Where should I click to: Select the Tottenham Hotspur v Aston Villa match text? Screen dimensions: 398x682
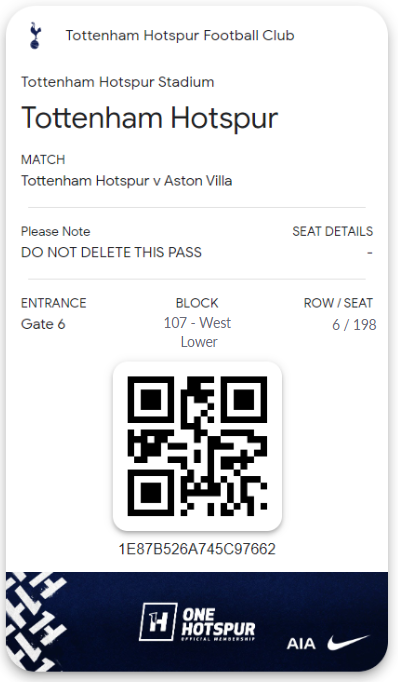tap(127, 181)
